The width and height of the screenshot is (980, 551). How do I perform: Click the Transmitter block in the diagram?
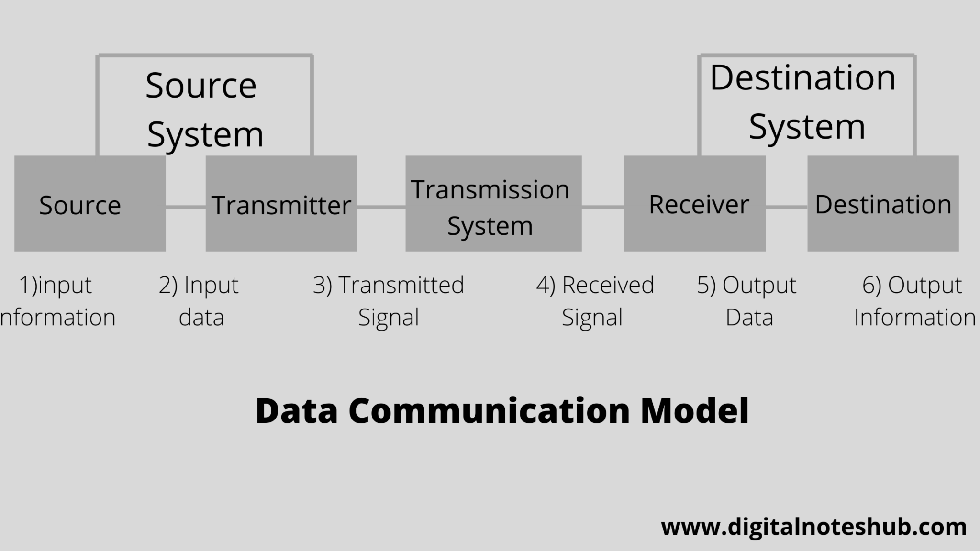click(281, 205)
